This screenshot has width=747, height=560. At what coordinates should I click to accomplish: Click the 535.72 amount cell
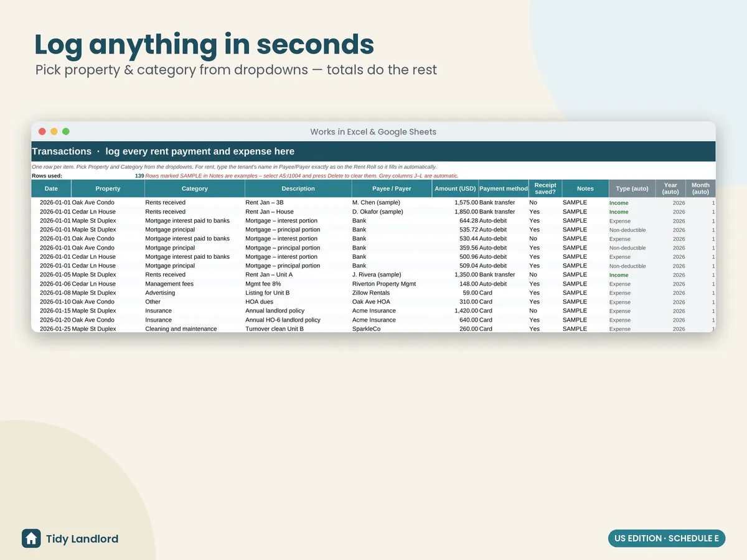click(x=455, y=230)
